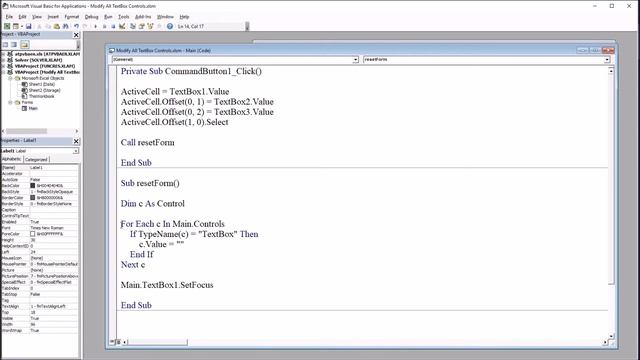This screenshot has width=640, height=360.
Task: Click View Object icon in Project panel
Action: [14, 44]
